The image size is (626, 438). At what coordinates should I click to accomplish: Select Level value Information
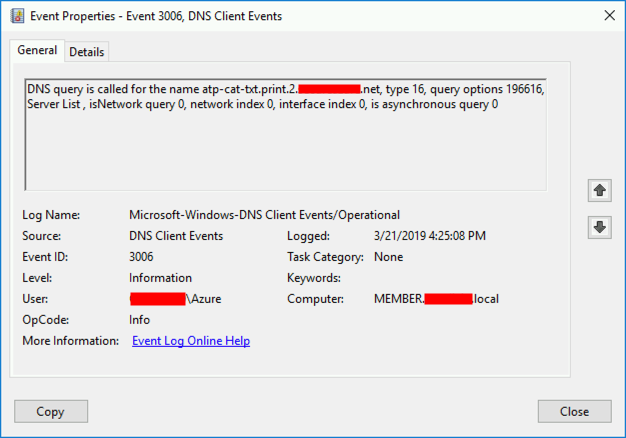tap(160, 278)
